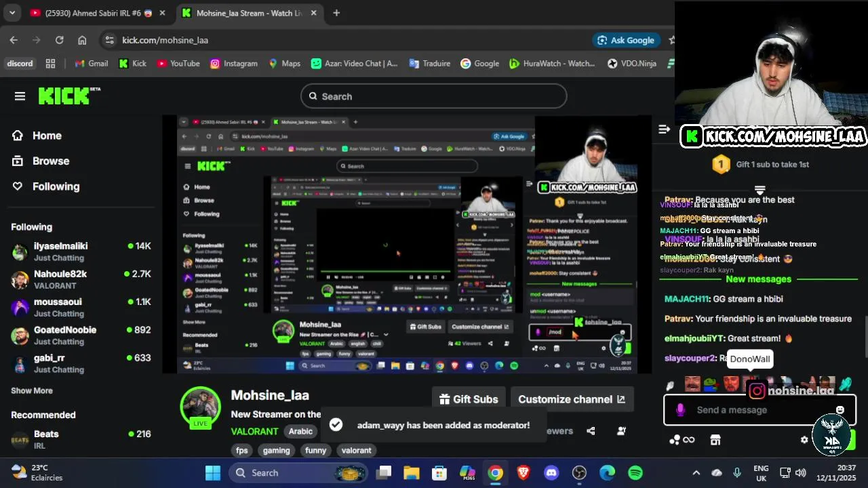Image resolution: width=868 pixels, height=488 pixels.
Task: Click the purple voice icon in chat input
Action: 680,410
